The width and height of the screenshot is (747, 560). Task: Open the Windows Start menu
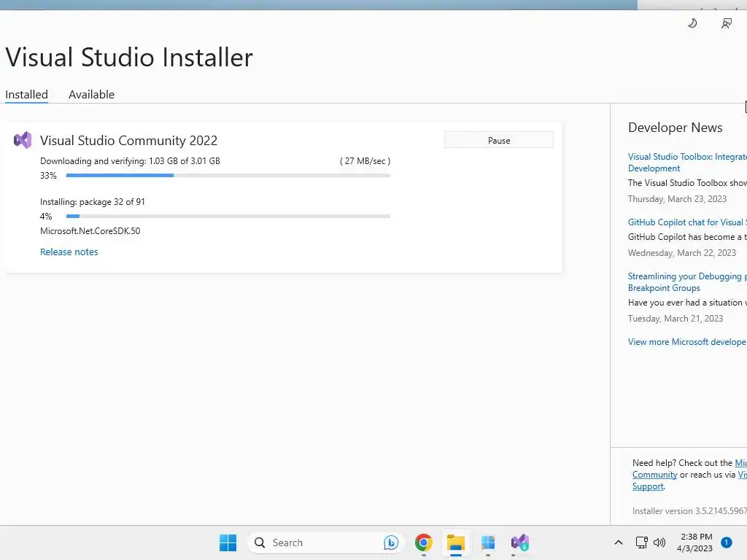point(228,542)
